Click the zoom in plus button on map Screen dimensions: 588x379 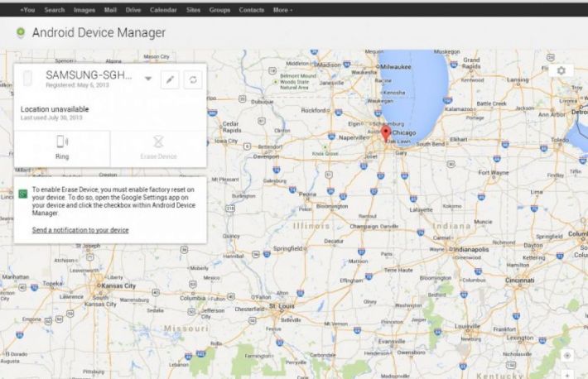[x=566, y=373]
